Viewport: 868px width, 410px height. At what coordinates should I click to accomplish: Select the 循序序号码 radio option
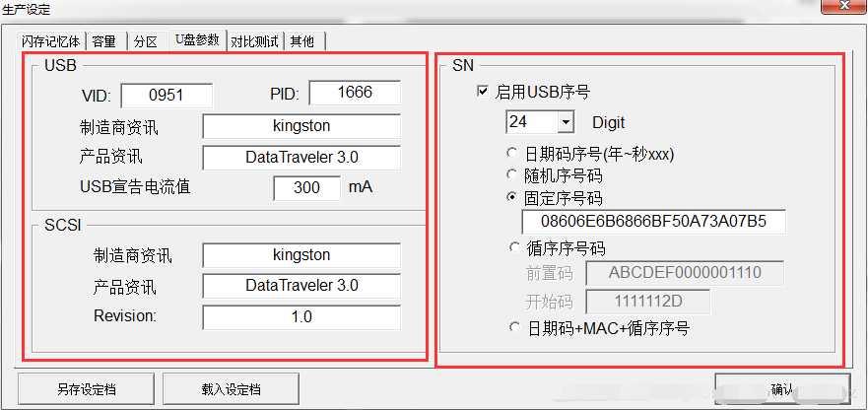(513, 247)
